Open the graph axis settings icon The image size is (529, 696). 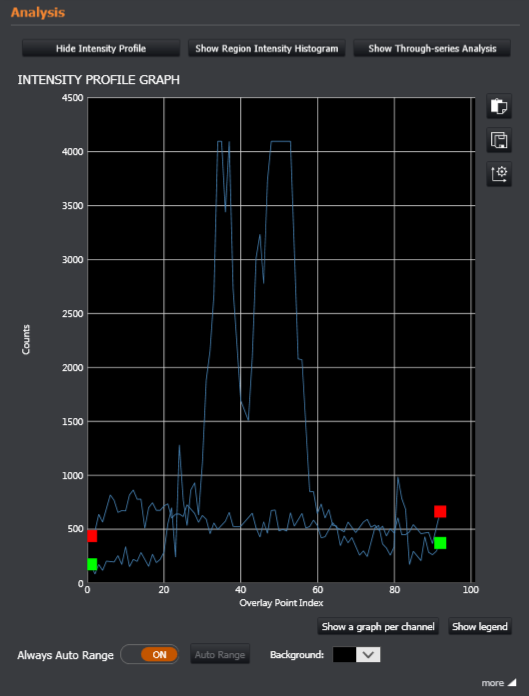pos(499,174)
